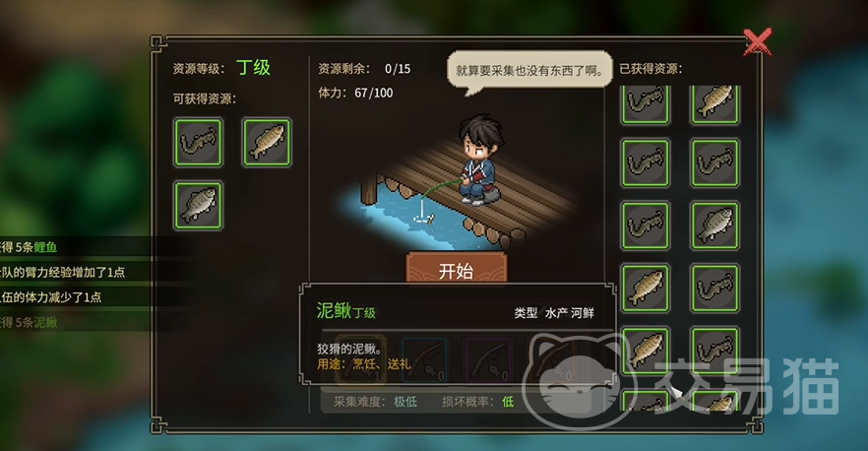Open the 得5条鲤鱼 log message
Image resolution: width=868 pixels, height=451 pixels.
29,247
